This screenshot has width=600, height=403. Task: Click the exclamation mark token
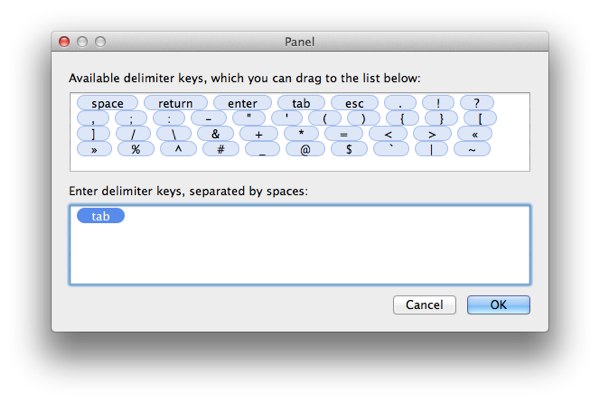(438, 103)
